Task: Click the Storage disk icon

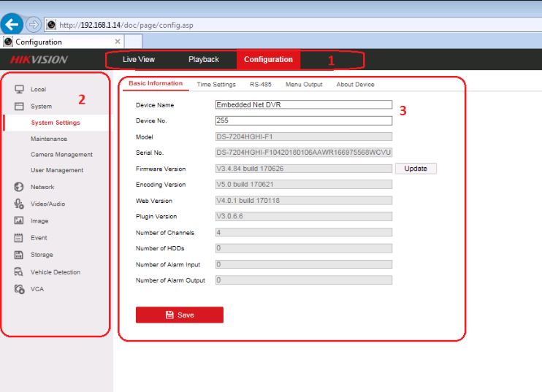Action: [19, 255]
